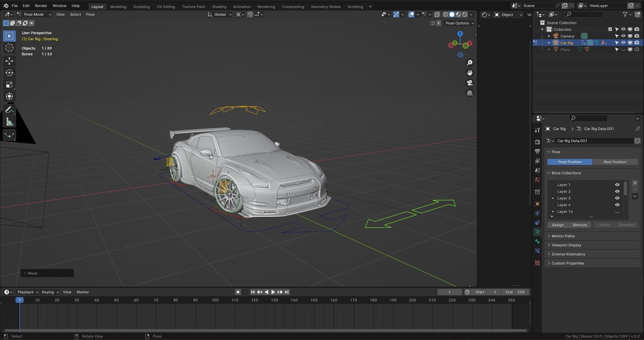644x340 pixels.
Task: Click the outliner search field
Action: tap(584, 14)
